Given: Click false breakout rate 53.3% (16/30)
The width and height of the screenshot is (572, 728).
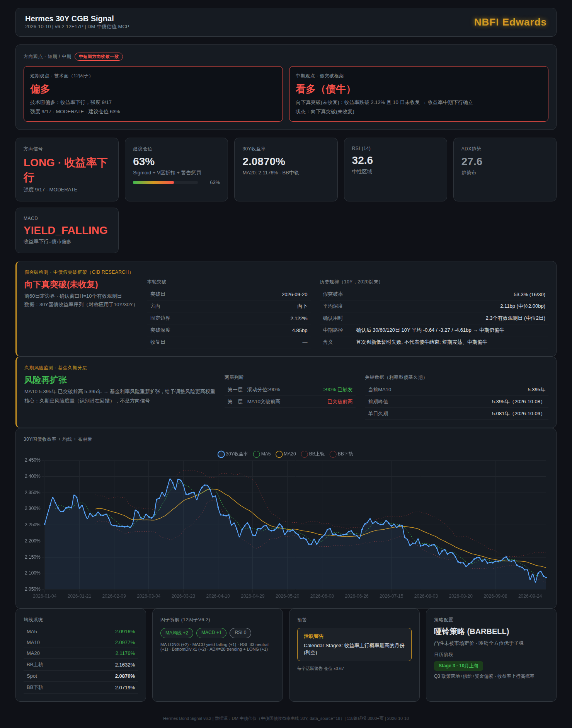Looking at the screenshot, I should coord(529,295).
